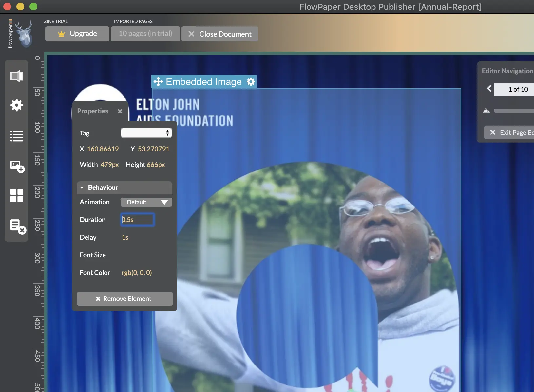Click the Font Color rgb(0, 0, 0) value
Screen dimensions: 534x392
click(x=137, y=273)
